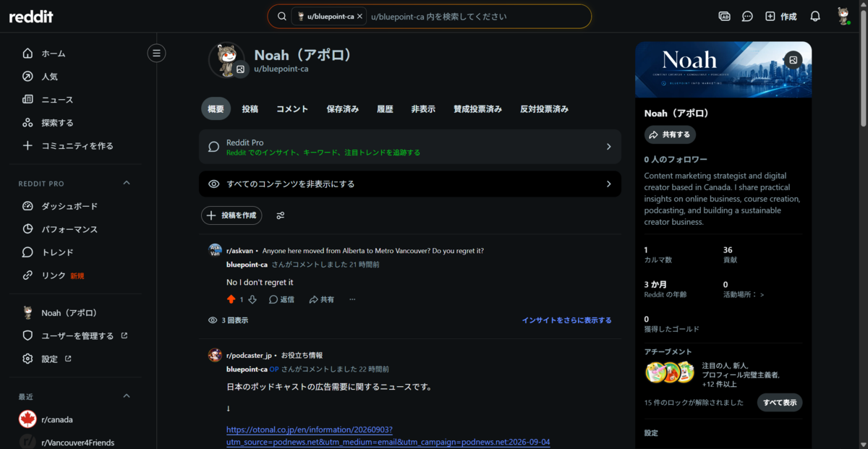Collapse the 最近 recent section
The height and width of the screenshot is (449, 868).
click(127, 395)
